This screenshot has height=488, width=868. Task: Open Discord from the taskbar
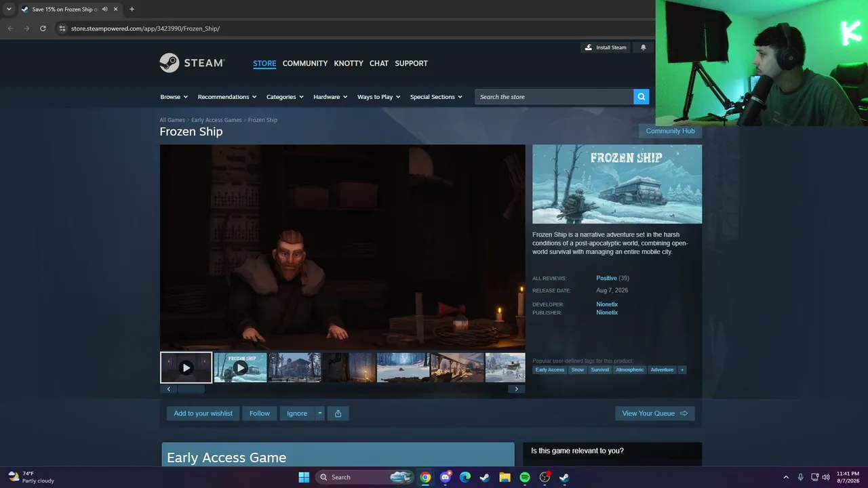pyautogui.click(x=446, y=477)
